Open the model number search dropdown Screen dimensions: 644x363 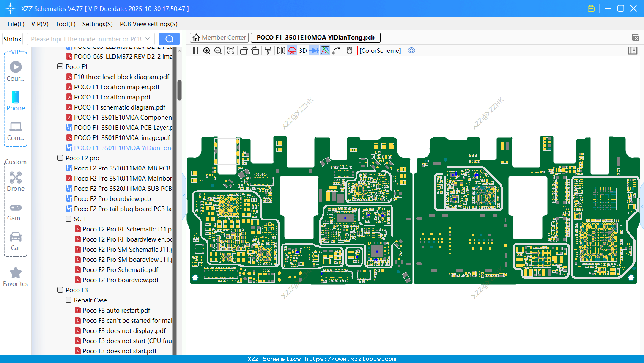148,38
